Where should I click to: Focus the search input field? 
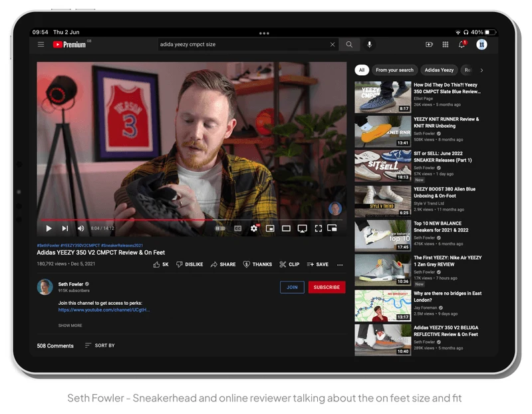[243, 45]
